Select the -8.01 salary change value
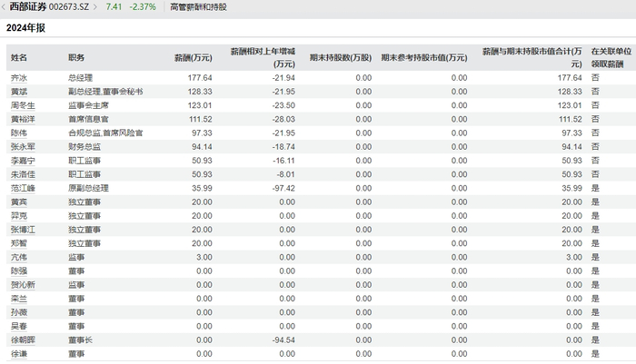This screenshot has height=364, width=636. (285, 174)
